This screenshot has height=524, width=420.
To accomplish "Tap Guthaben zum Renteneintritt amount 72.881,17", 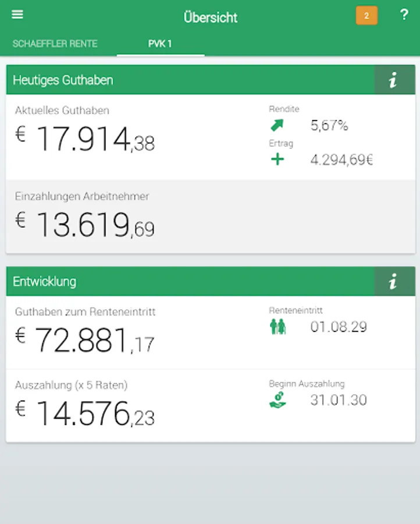I will tap(85, 341).
